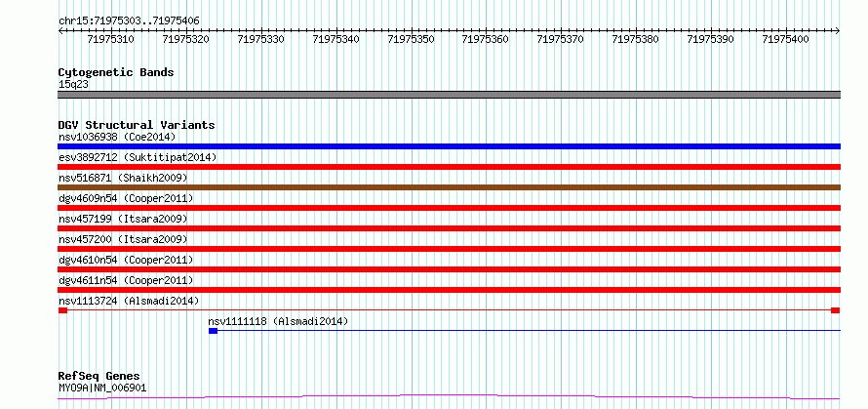Open the dgv4611n54 (Cooper2011) variant bar
868x409 pixels.
pos(449,290)
